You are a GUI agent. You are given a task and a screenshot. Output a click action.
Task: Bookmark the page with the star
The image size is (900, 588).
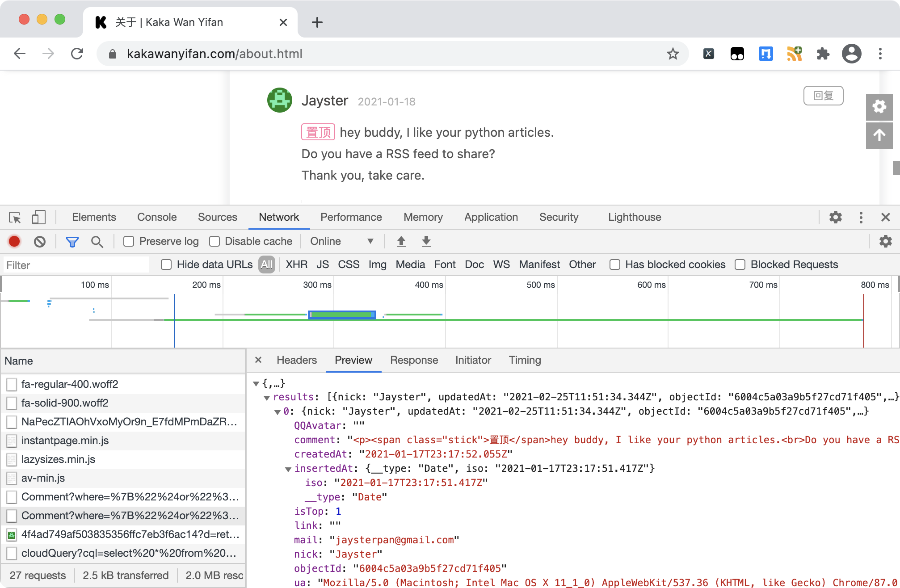tap(672, 54)
